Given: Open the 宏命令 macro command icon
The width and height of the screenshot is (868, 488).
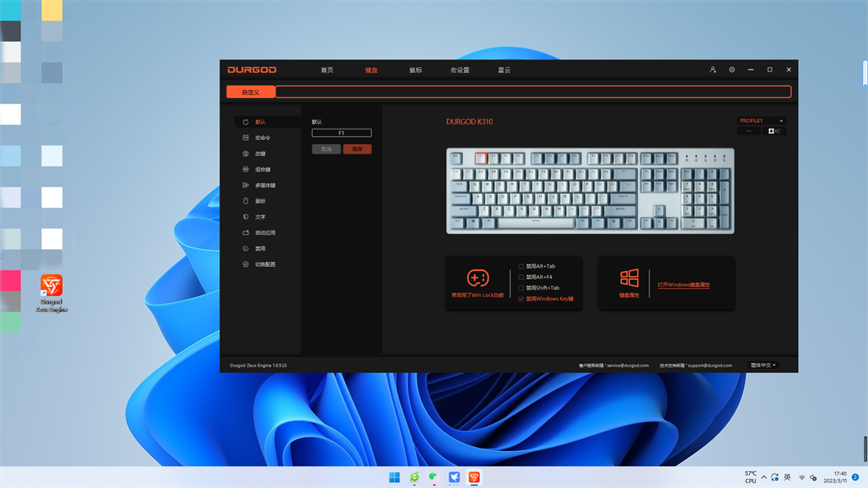Looking at the screenshot, I should click(x=245, y=137).
